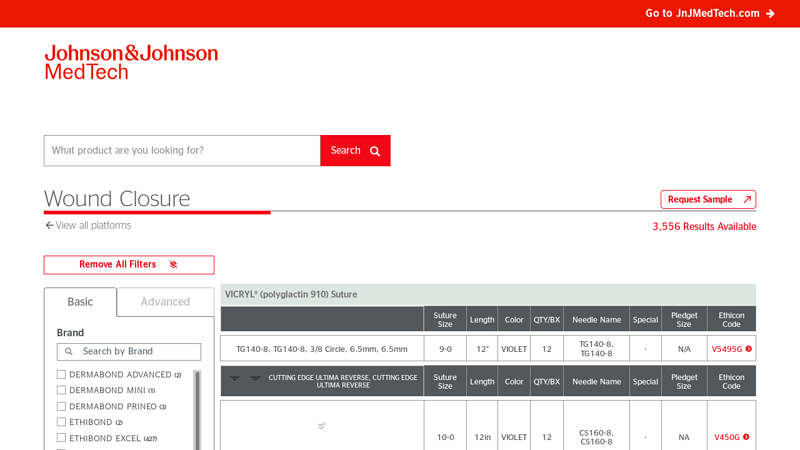Enable the ETHIBOND EXCEL checkbox
The height and width of the screenshot is (450, 800).
(61, 438)
